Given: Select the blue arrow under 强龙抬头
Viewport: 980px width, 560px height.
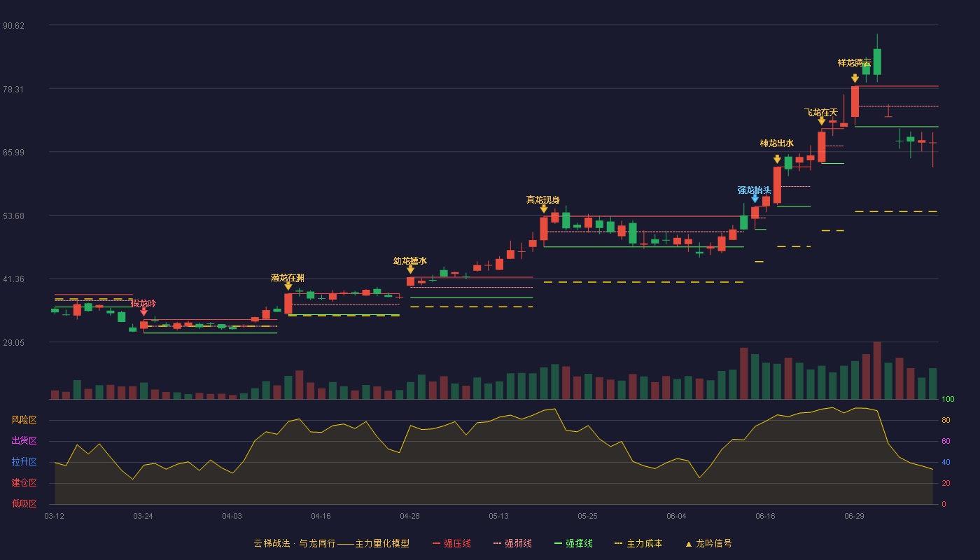Looking at the screenshot, I should [755, 199].
